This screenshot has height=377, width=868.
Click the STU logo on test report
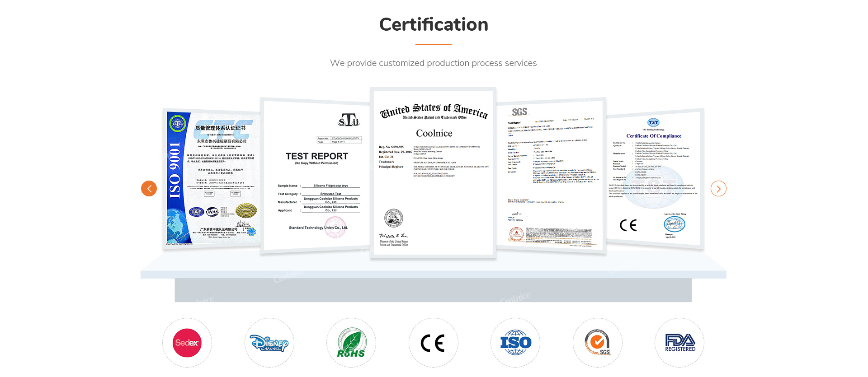pos(349,120)
